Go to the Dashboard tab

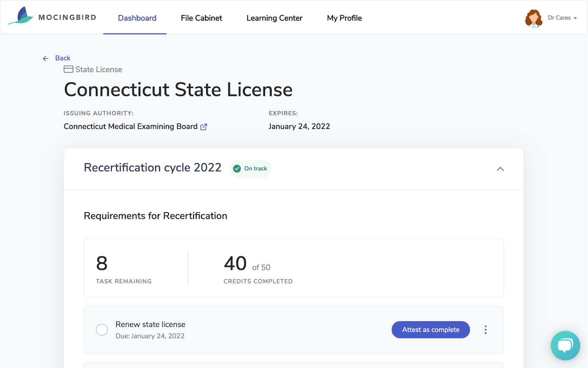137,18
